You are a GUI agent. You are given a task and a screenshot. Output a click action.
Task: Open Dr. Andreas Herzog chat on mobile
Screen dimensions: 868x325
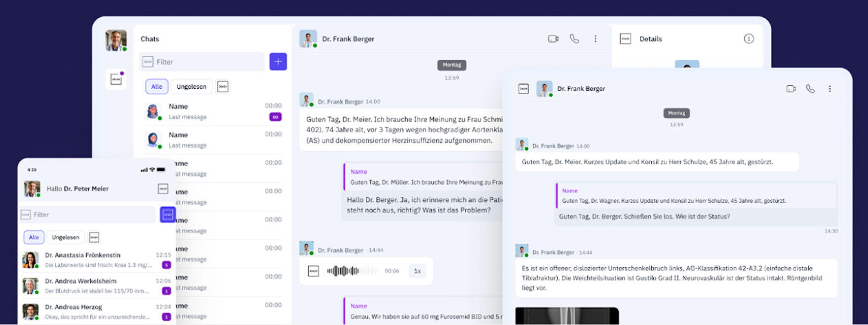tap(97, 312)
